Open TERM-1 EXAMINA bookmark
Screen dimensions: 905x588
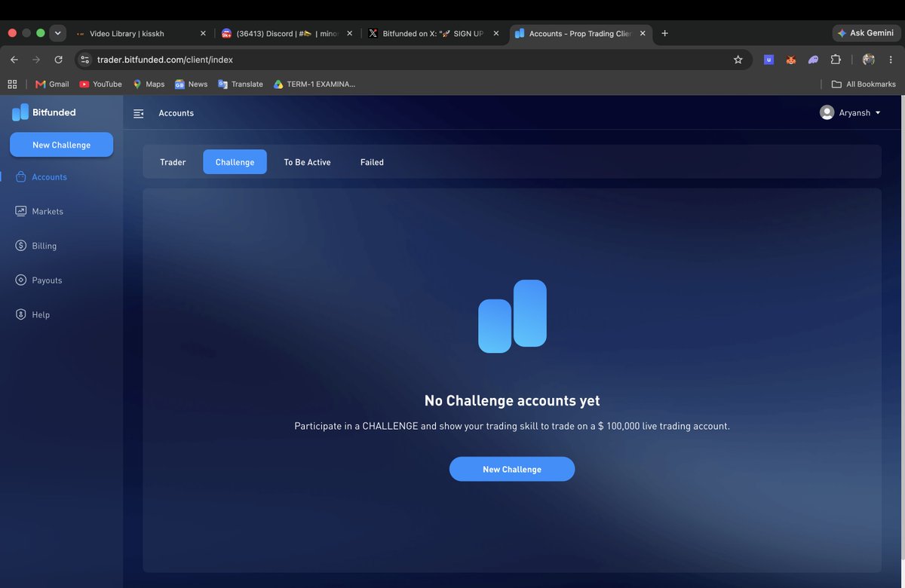(314, 84)
